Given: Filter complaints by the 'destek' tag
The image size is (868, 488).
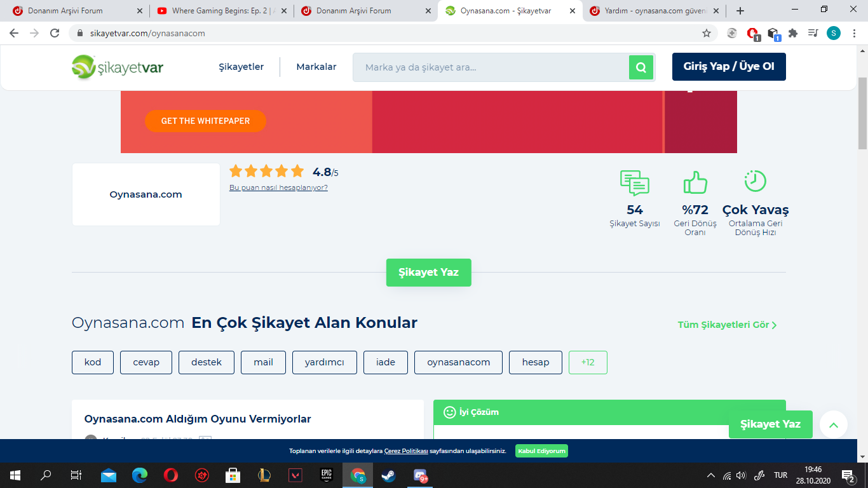Looking at the screenshot, I should (x=207, y=362).
